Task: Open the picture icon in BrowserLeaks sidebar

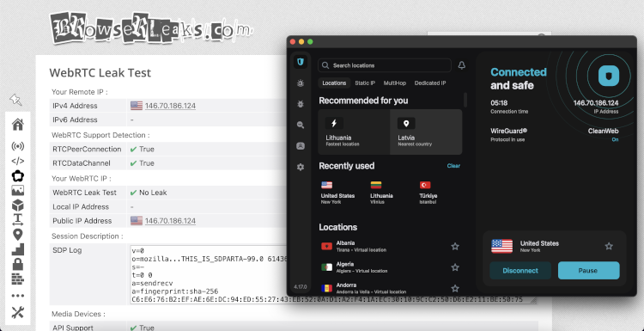Action: coord(18,190)
